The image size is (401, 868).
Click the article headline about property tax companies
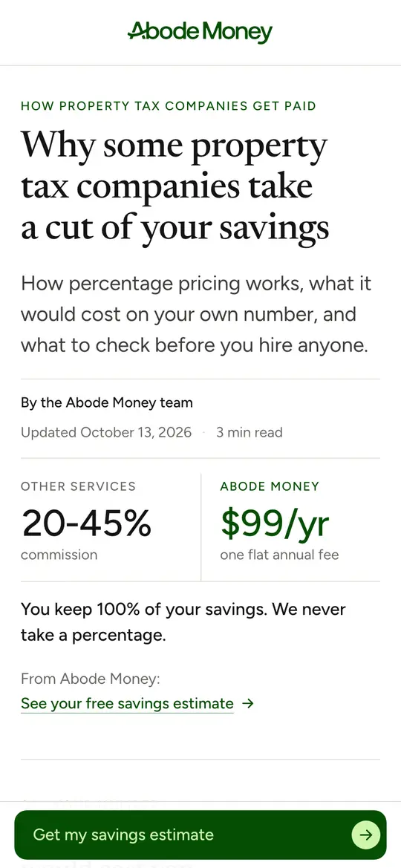[x=175, y=186]
